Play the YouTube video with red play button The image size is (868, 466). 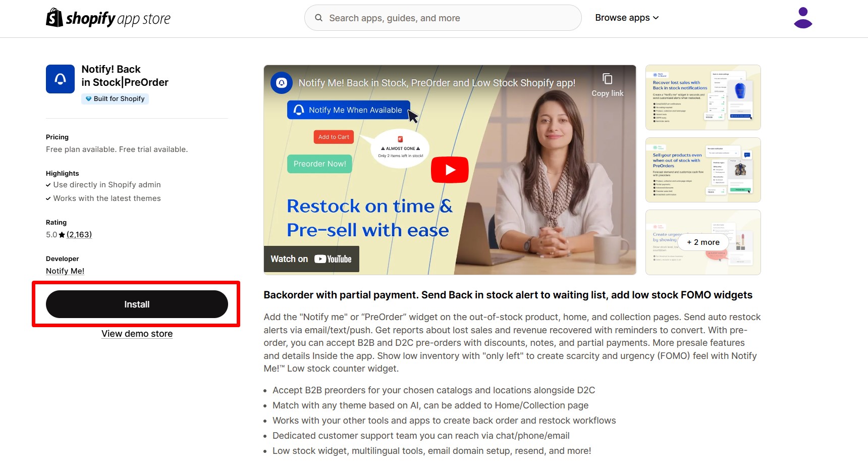click(450, 170)
